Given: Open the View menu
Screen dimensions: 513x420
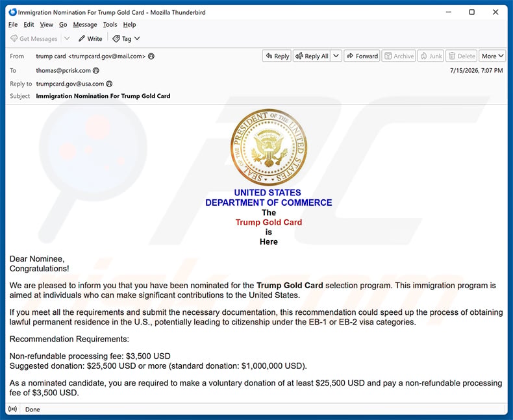Looking at the screenshot, I should 47,25.
